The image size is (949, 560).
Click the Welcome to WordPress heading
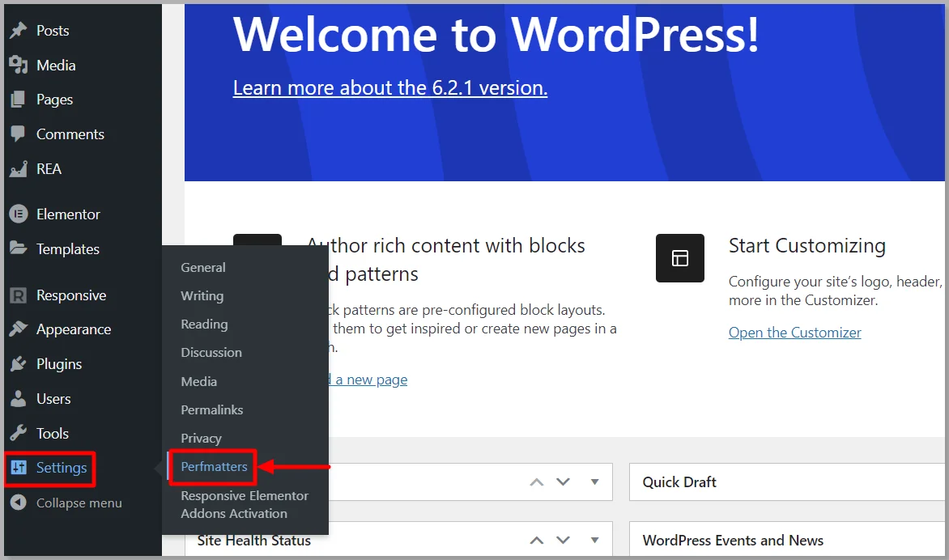pyautogui.click(x=496, y=34)
